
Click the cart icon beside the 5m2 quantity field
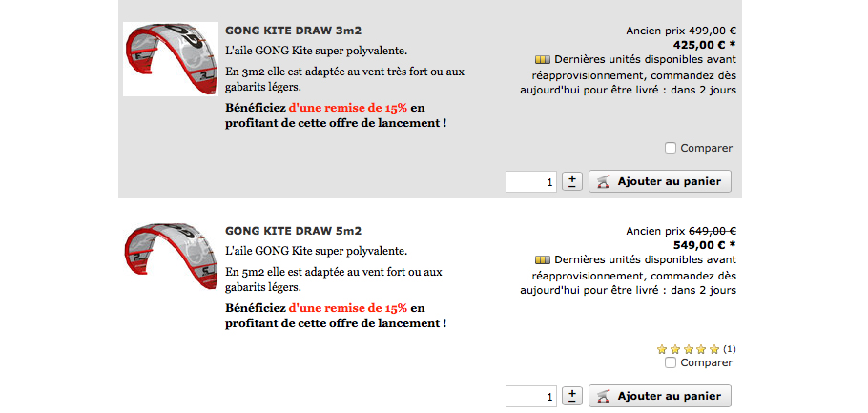[x=604, y=397]
